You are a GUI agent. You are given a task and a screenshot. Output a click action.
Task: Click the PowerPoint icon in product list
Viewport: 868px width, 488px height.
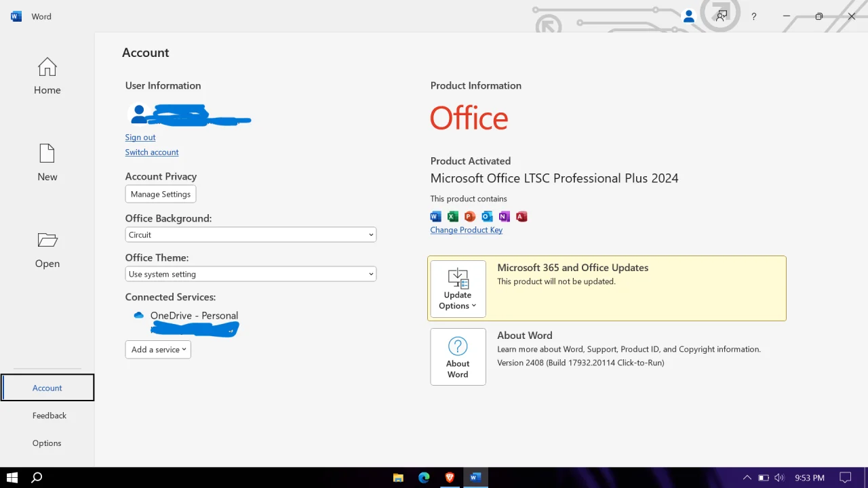tap(470, 217)
